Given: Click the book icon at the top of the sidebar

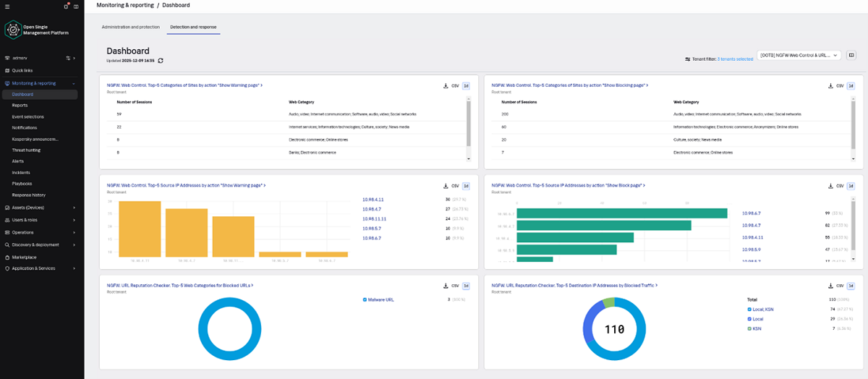Looking at the screenshot, I should click(x=76, y=6).
